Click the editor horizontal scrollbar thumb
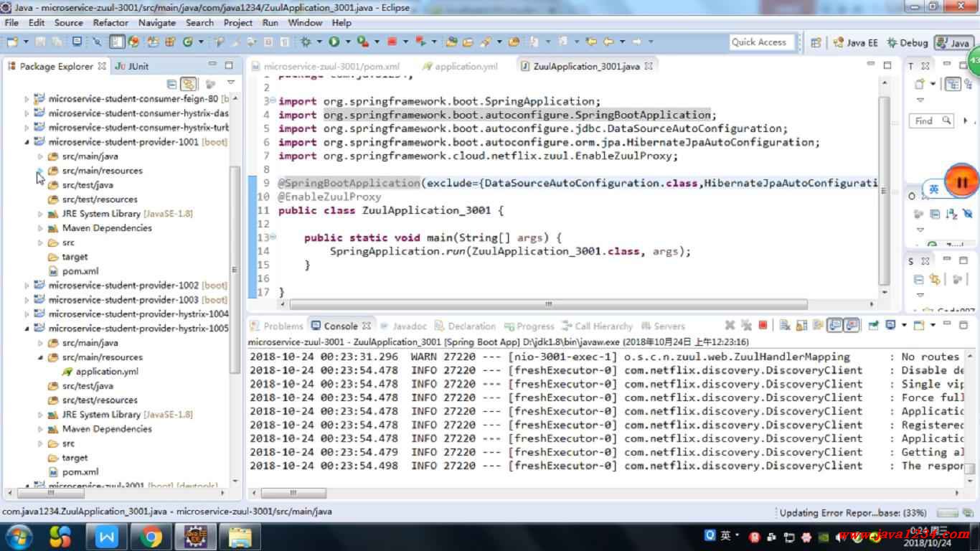The height and width of the screenshot is (551, 980). [x=548, y=304]
